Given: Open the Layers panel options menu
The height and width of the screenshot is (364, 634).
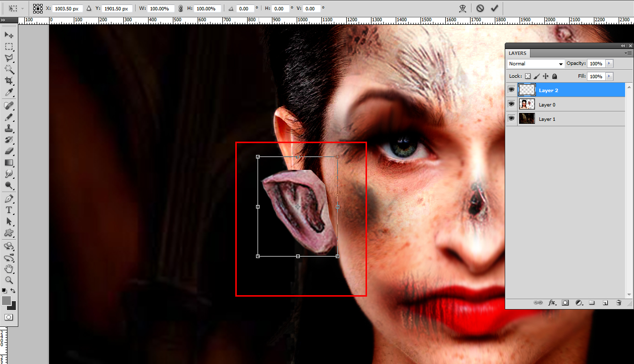Looking at the screenshot, I should 629,53.
